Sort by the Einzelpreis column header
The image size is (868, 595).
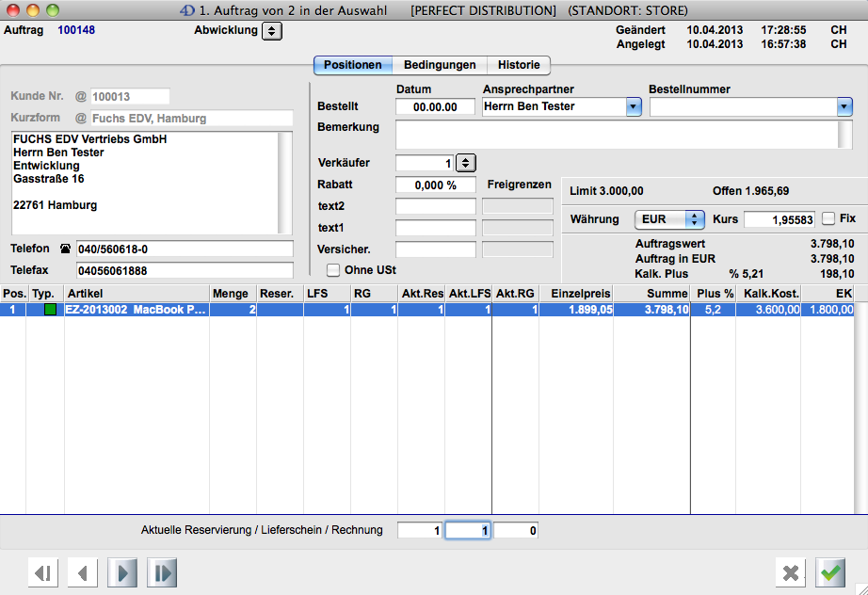click(x=575, y=294)
